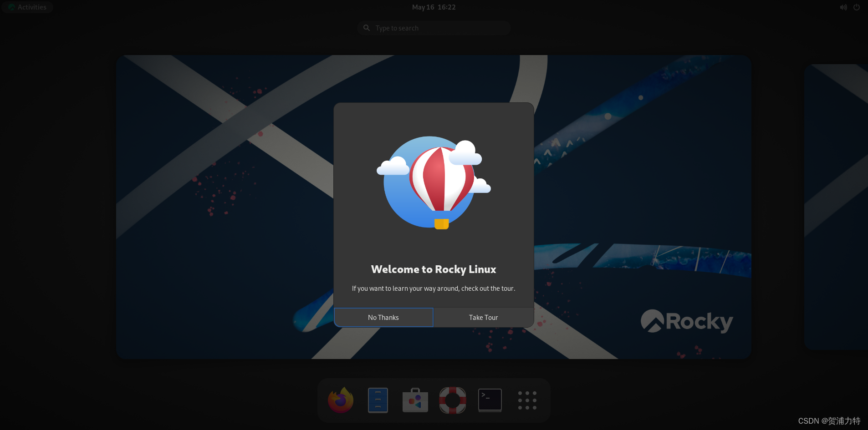Open the volume indicator in top bar

(843, 7)
